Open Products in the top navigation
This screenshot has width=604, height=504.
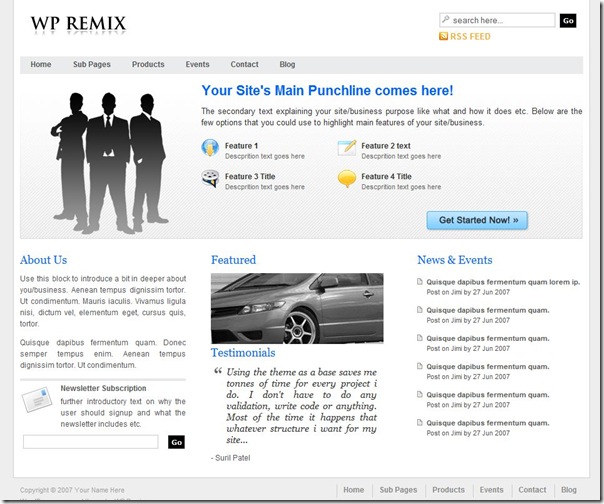point(148,64)
